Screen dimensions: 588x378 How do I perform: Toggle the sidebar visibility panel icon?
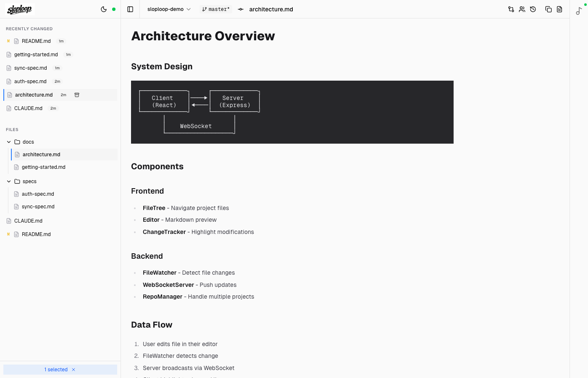[x=130, y=9]
